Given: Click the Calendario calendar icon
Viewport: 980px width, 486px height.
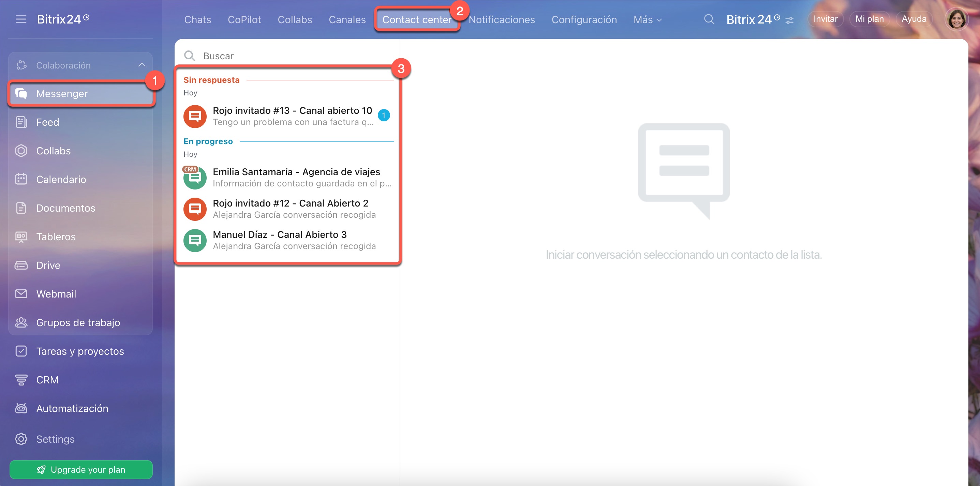Looking at the screenshot, I should pyautogui.click(x=21, y=179).
